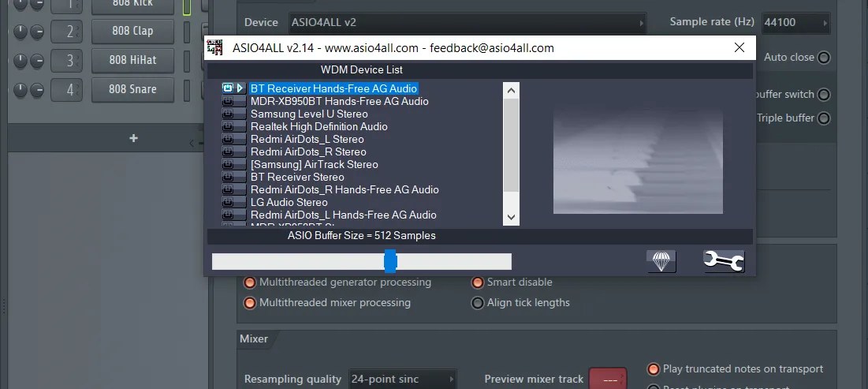Viewport: 868px width, 389px height.
Task: Select "Redmi AirDots_R Stereo" device
Action: [308, 151]
